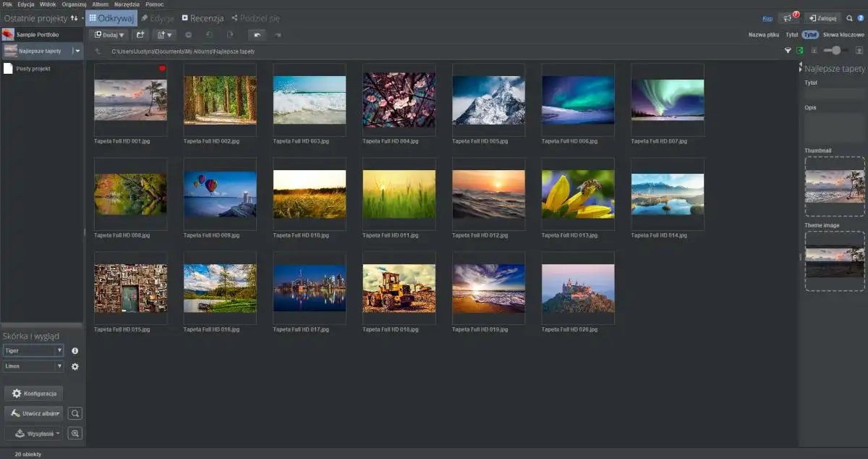Open the Narzędzia menu
The width and height of the screenshot is (868, 459).
[x=127, y=4]
